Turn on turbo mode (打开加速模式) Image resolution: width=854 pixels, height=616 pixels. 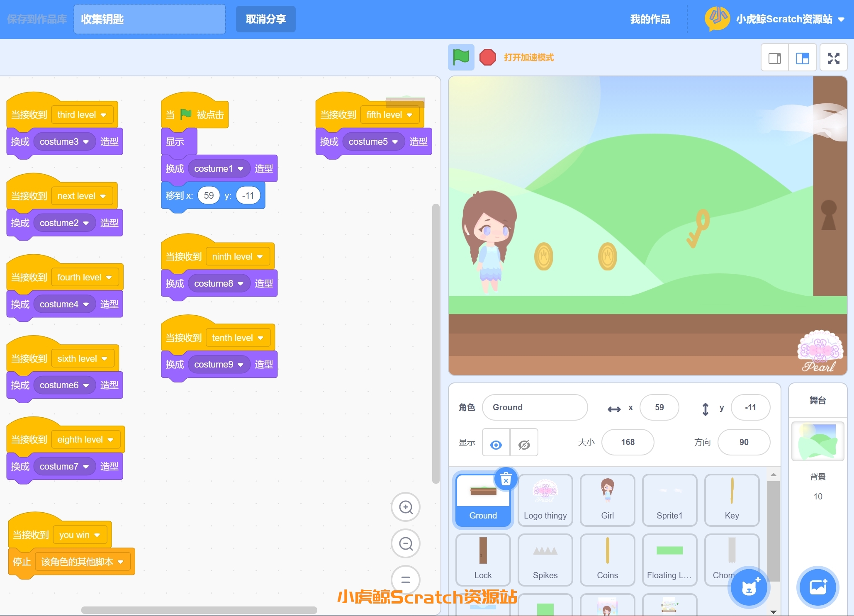528,57
